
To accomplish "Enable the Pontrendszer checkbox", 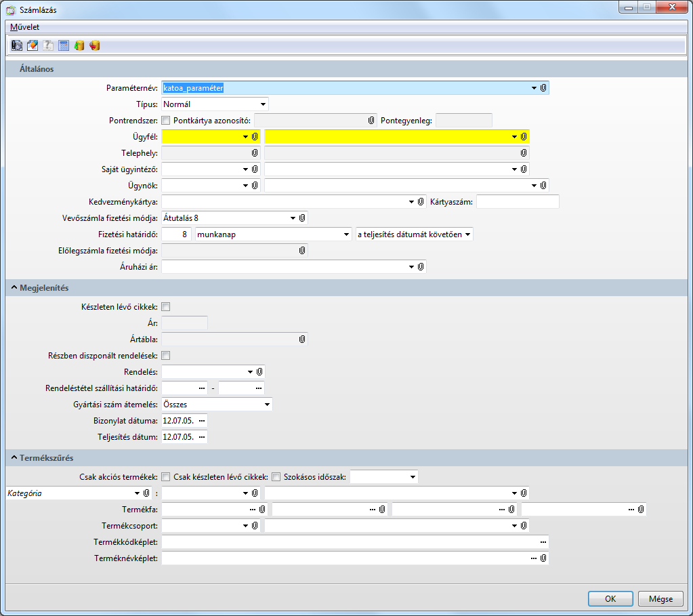I will pyautogui.click(x=166, y=121).
